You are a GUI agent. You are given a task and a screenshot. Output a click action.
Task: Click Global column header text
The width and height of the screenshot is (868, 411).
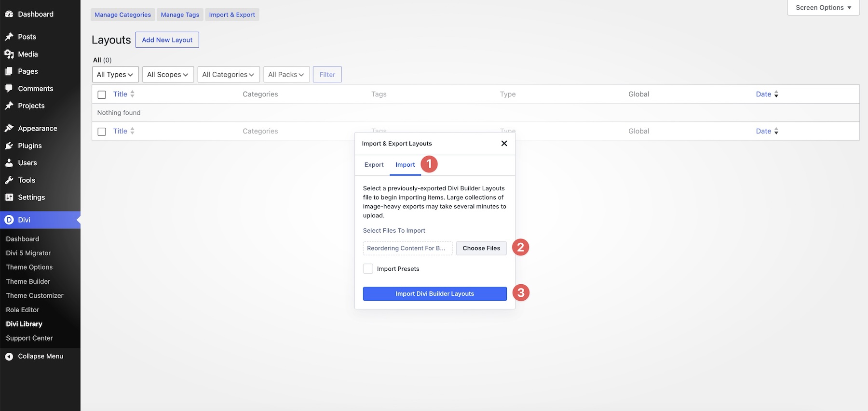(639, 94)
